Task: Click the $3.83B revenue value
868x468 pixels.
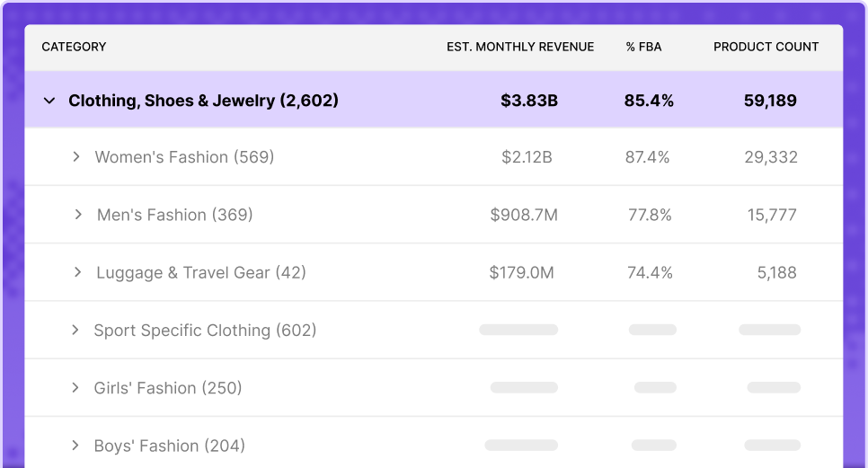Action: 529,101
